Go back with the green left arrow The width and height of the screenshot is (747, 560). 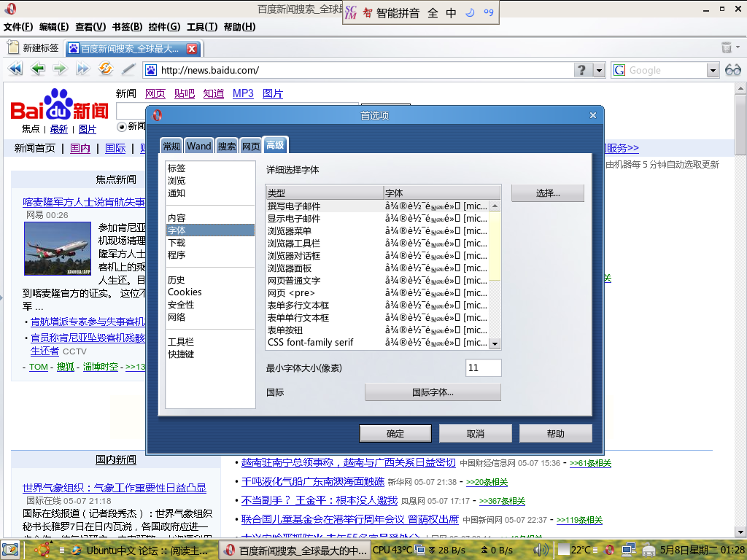pos(38,69)
